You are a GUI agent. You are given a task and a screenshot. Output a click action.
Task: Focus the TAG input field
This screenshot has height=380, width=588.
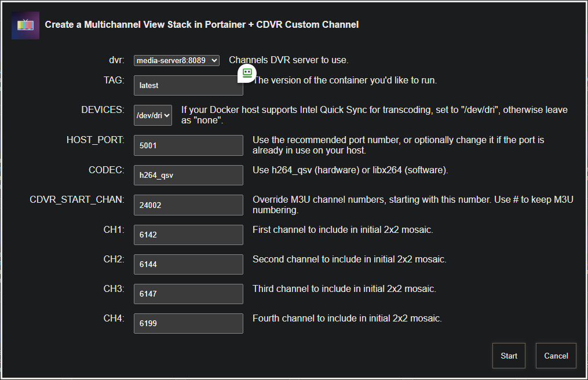pos(188,85)
